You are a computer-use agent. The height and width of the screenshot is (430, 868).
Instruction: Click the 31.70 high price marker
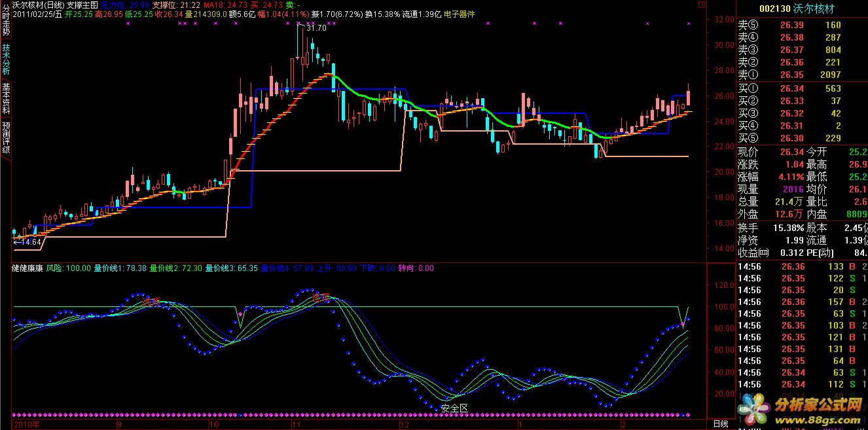[x=316, y=28]
